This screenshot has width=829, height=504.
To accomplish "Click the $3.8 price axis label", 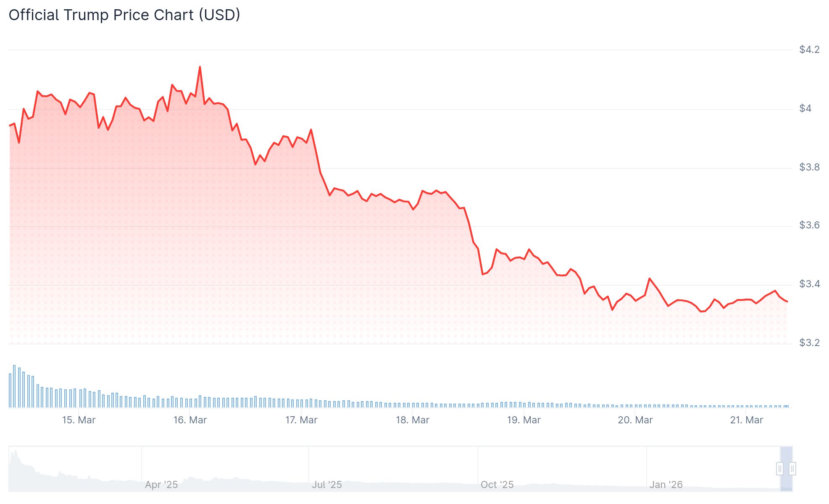I will (809, 167).
